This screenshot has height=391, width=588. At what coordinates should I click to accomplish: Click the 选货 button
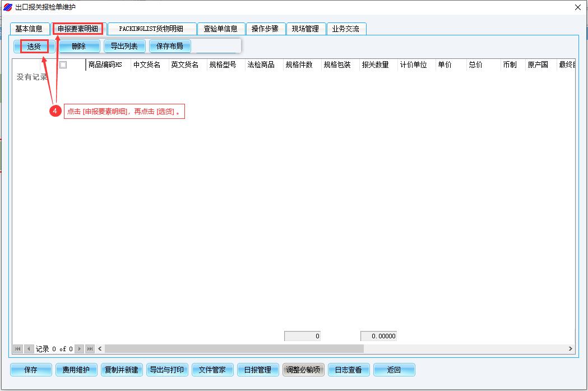34,47
